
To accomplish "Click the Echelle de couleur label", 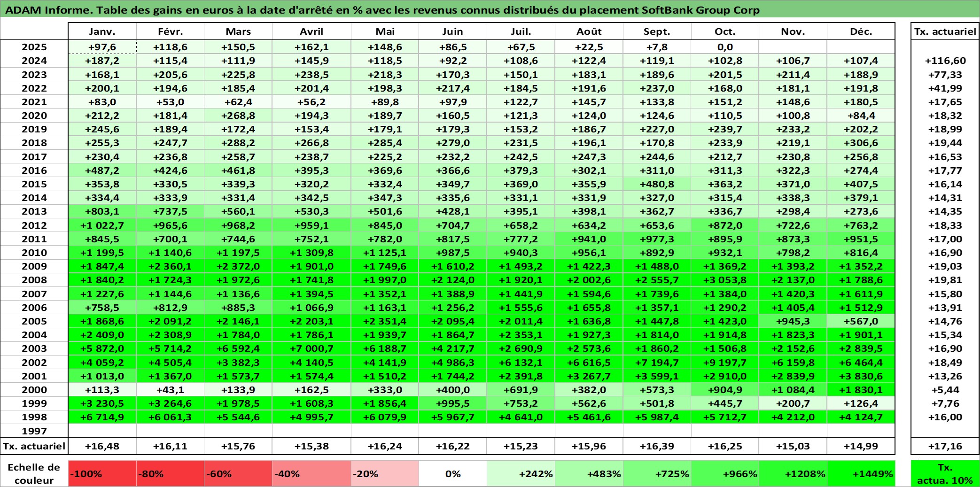I will 34,473.
